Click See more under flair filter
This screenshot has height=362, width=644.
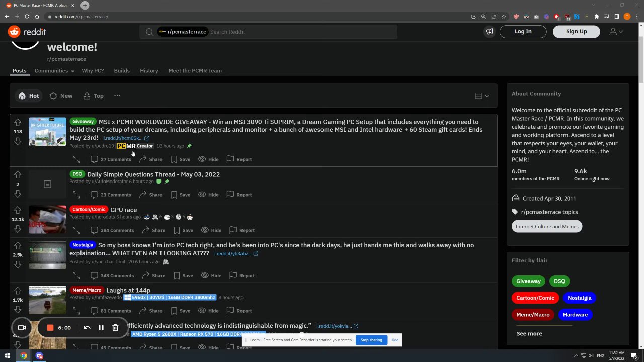click(529, 334)
